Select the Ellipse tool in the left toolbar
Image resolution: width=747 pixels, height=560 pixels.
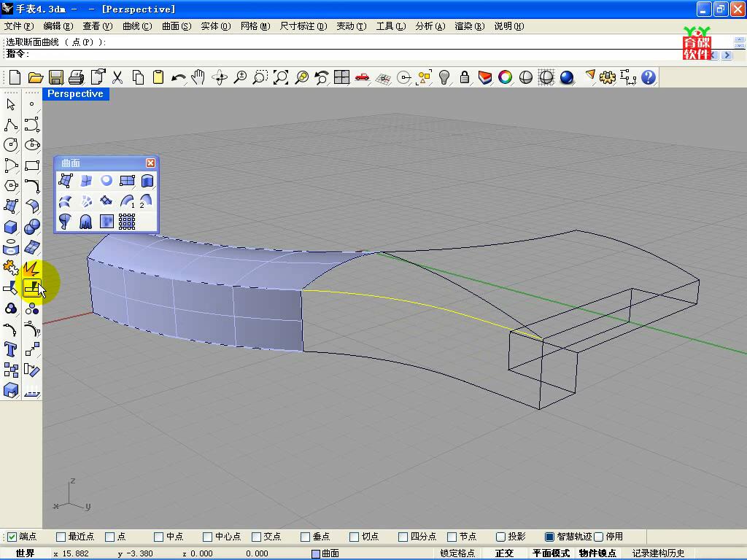point(32,145)
